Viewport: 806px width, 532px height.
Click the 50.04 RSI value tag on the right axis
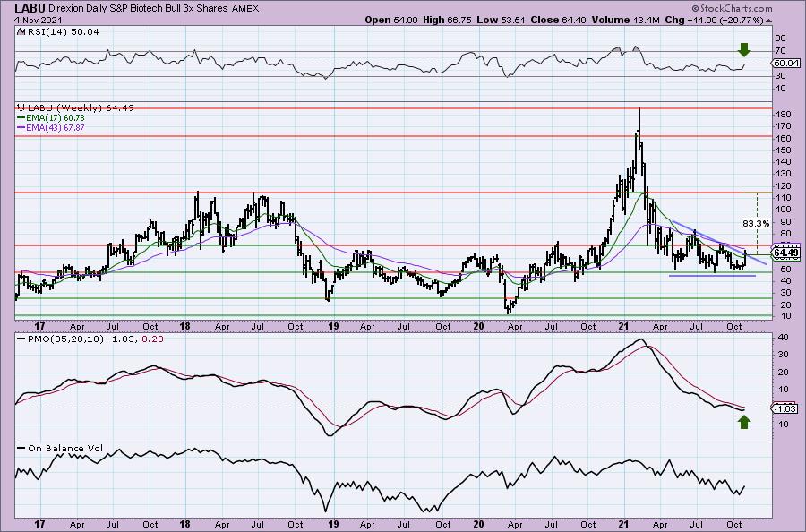[785, 64]
